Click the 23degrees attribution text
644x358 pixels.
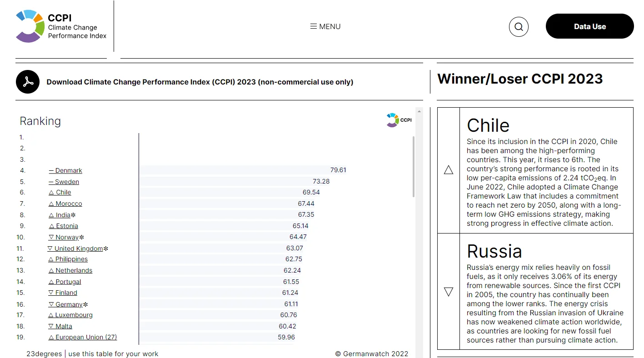click(x=44, y=354)
